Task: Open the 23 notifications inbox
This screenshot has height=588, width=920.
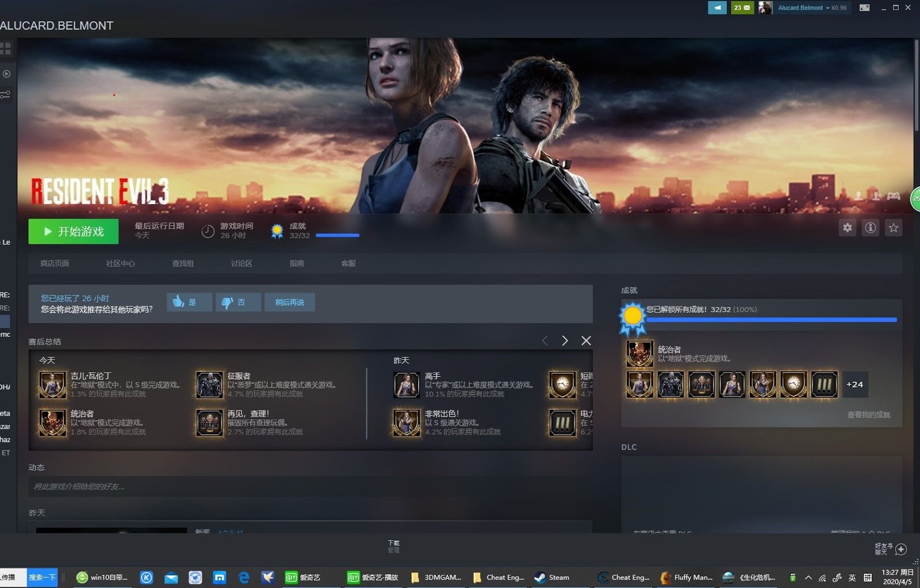Action: click(x=742, y=7)
